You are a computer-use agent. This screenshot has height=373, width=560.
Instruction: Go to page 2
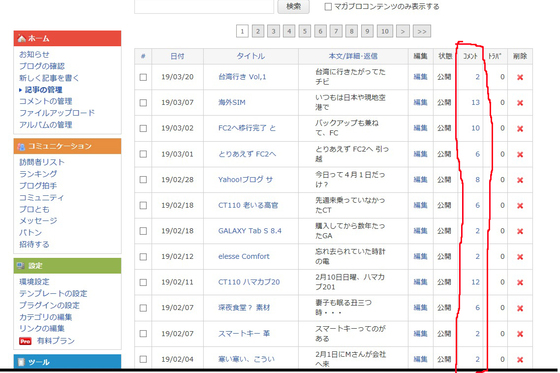tap(258, 31)
